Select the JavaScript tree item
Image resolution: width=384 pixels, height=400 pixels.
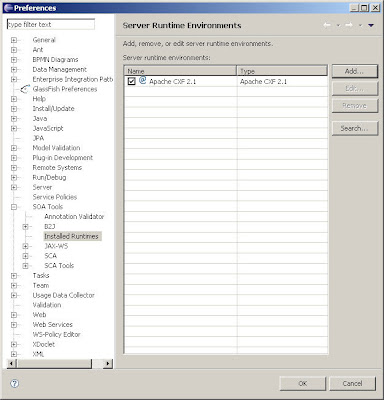pos(48,128)
